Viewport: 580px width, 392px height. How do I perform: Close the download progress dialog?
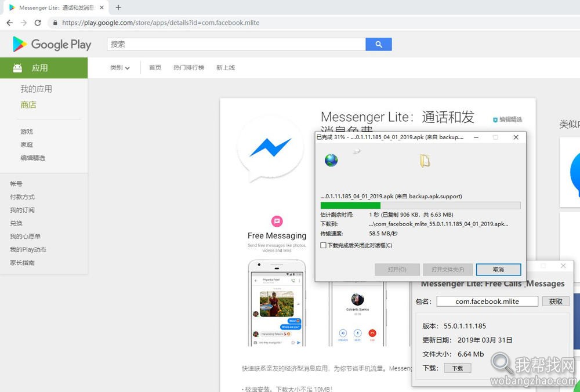point(516,137)
